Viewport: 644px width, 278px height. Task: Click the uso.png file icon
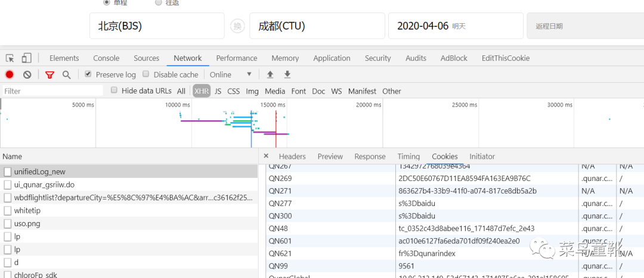pos(8,224)
